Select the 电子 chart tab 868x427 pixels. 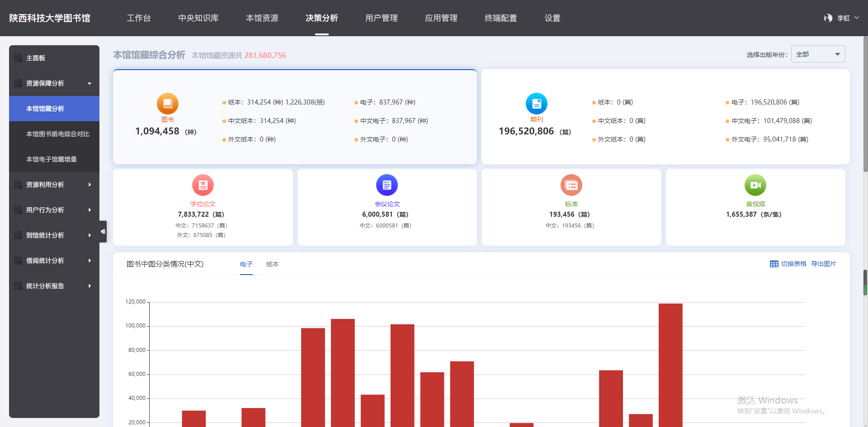[246, 264]
